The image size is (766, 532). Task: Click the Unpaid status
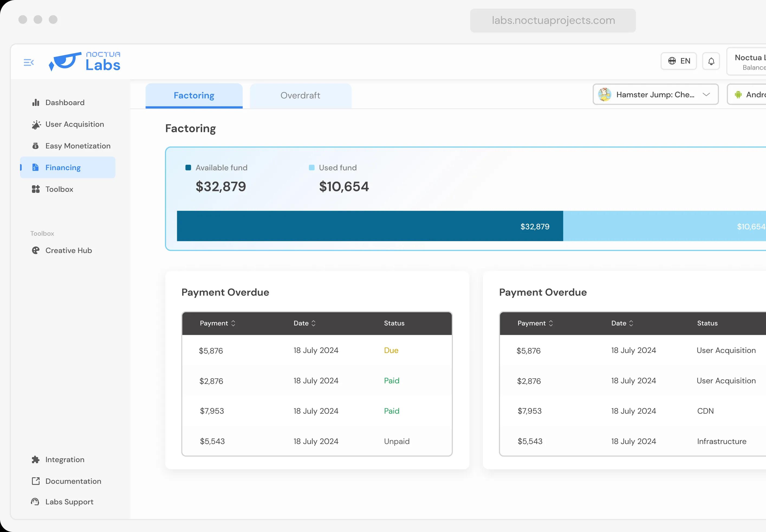point(397,441)
